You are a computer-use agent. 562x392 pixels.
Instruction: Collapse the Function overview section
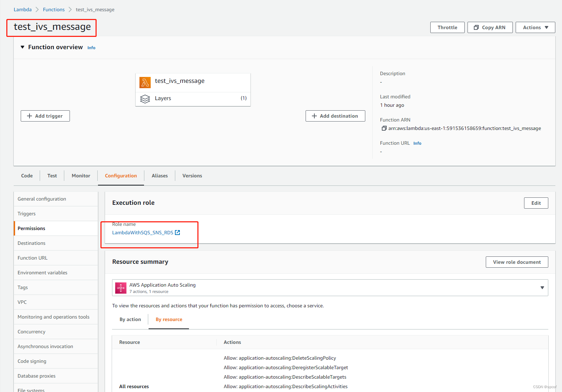pyautogui.click(x=22, y=47)
